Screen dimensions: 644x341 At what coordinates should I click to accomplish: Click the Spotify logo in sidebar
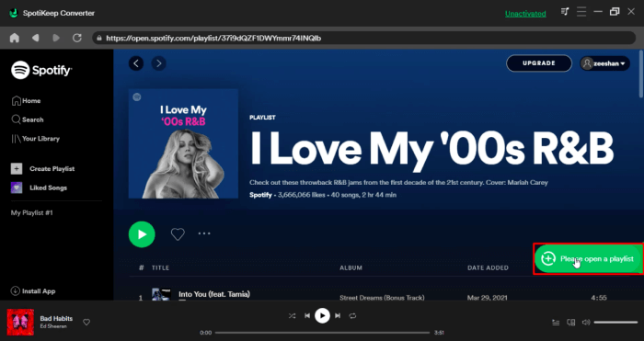pyautogui.click(x=41, y=70)
